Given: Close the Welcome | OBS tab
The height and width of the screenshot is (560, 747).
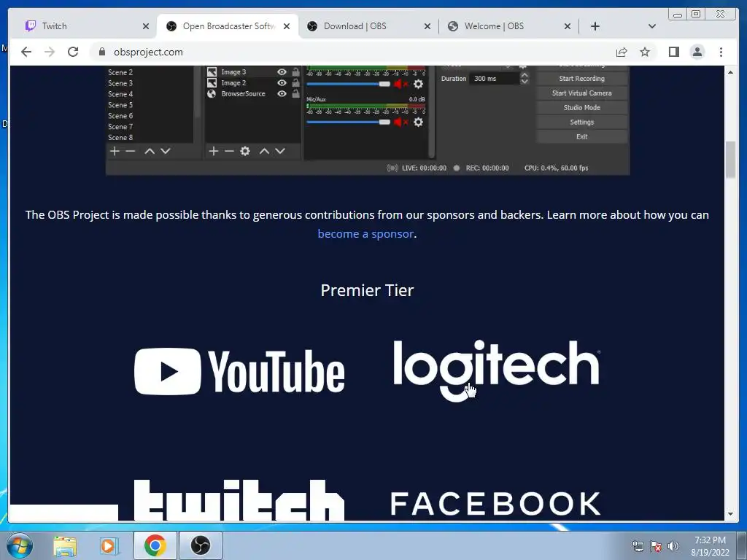Looking at the screenshot, I should click(x=568, y=26).
